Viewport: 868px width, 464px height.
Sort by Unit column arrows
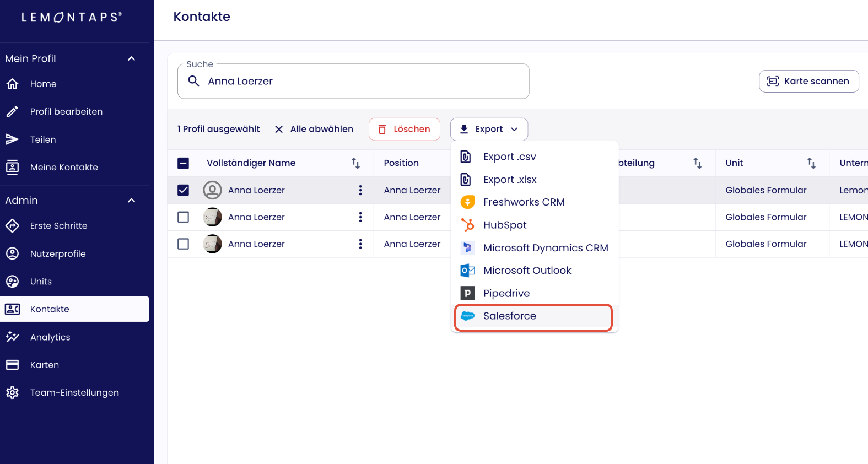pos(811,163)
